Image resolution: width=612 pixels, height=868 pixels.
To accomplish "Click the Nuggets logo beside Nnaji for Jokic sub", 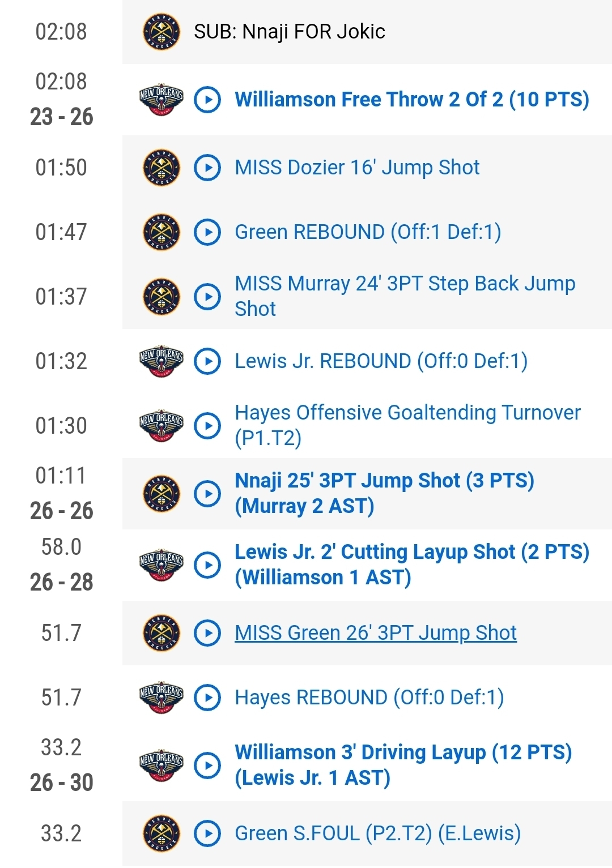I will [x=161, y=32].
